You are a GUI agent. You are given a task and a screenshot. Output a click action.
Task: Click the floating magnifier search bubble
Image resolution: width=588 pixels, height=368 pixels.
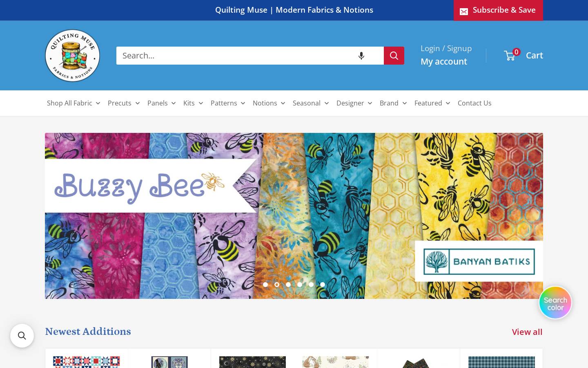[22, 336]
